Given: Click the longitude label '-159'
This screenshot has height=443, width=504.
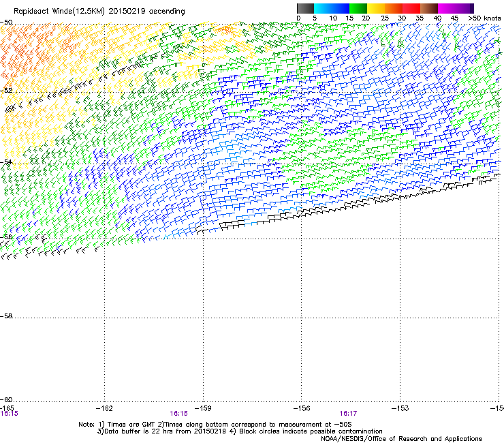Looking at the screenshot, I should point(203,408).
